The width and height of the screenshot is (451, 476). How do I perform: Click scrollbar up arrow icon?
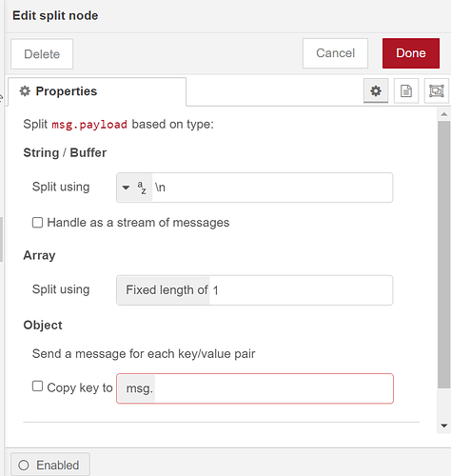(x=443, y=114)
